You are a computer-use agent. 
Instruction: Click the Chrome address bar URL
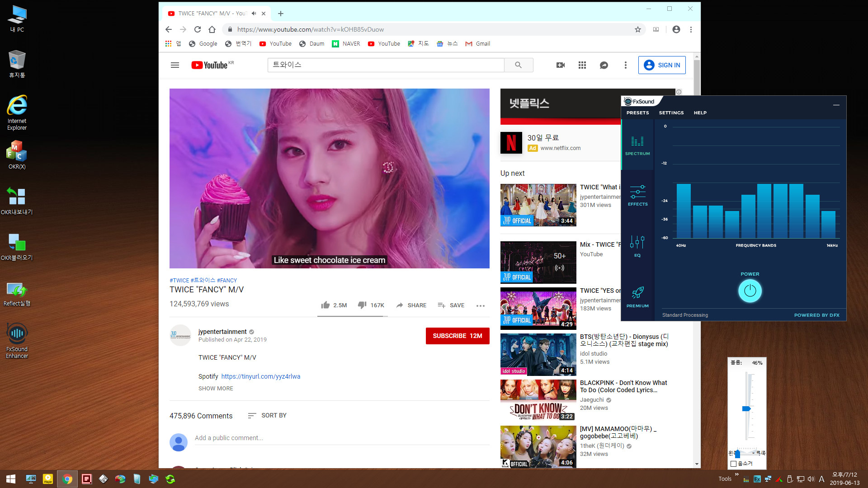[x=311, y=29]
